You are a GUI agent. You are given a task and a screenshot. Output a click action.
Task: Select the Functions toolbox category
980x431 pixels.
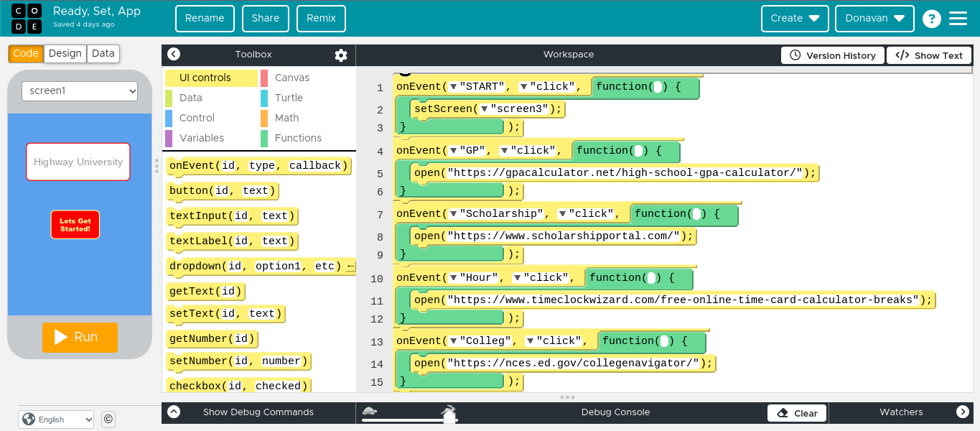coord(307,138)
